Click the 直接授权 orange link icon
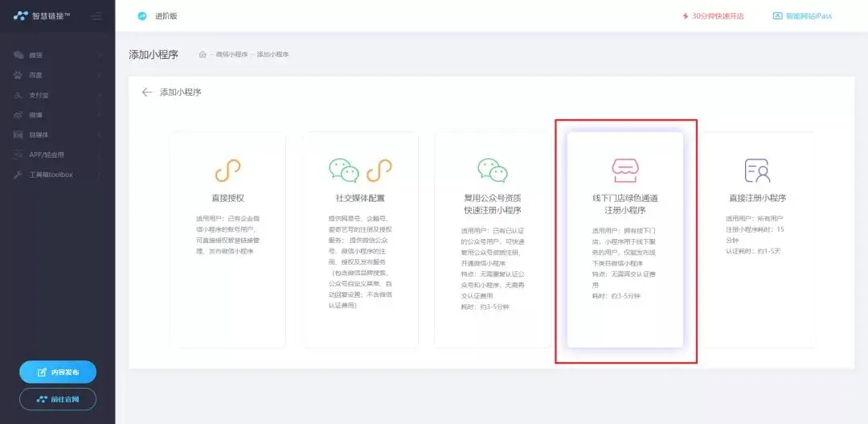 click(x=227, y=171)
